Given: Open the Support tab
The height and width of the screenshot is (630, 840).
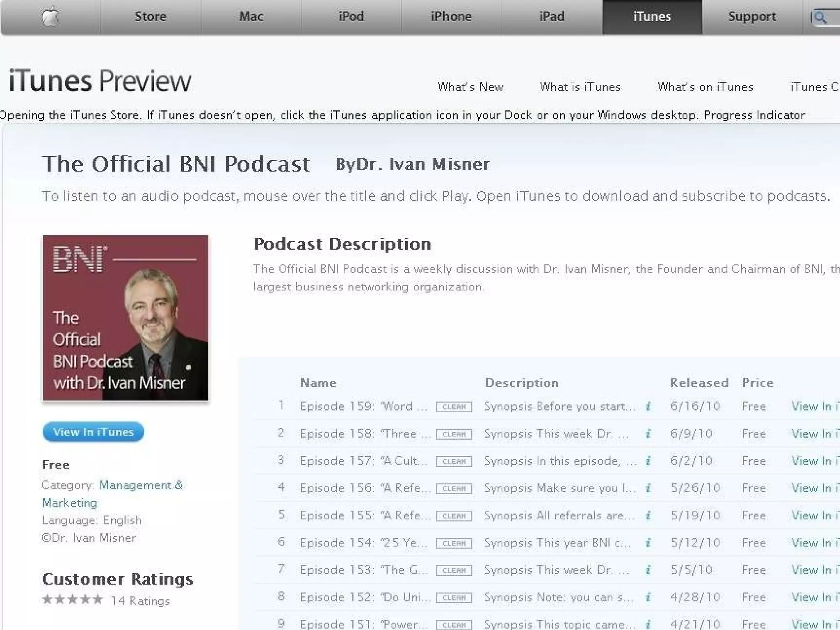Looking at the screenshot, I should coord(752,17).
